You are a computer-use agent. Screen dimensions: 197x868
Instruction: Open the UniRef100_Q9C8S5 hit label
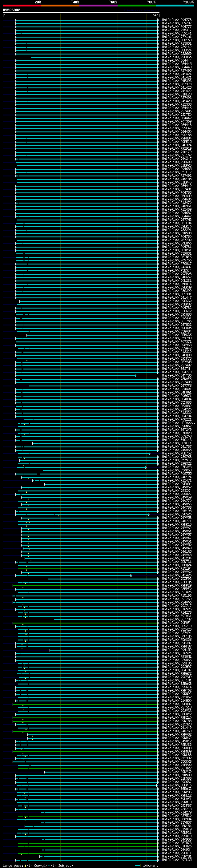coord(176,57)
